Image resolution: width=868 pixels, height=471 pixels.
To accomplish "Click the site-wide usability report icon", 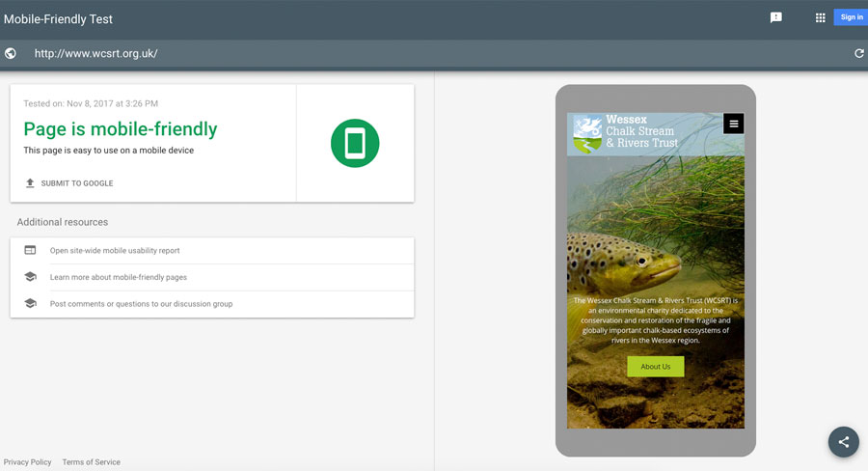I will point(30,251).
